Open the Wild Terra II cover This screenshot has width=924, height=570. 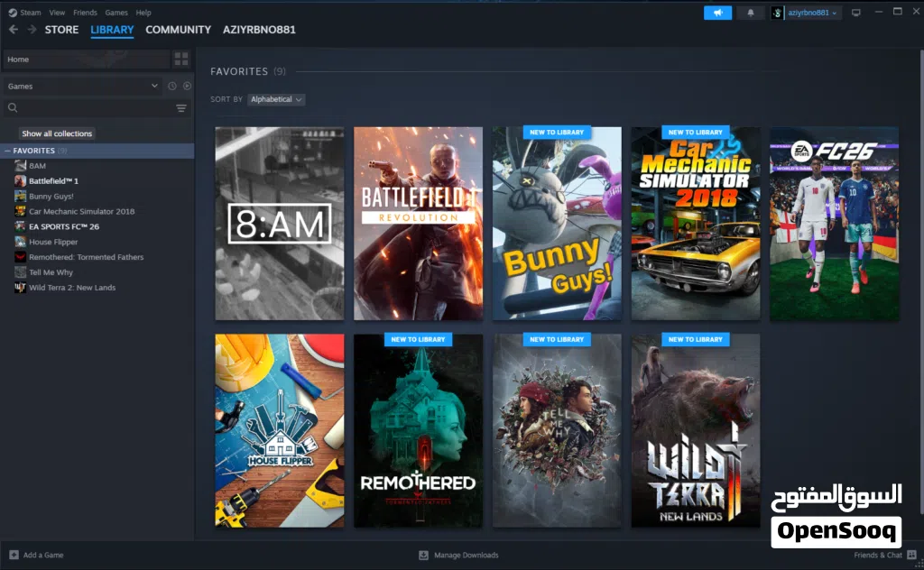(696, 431)
